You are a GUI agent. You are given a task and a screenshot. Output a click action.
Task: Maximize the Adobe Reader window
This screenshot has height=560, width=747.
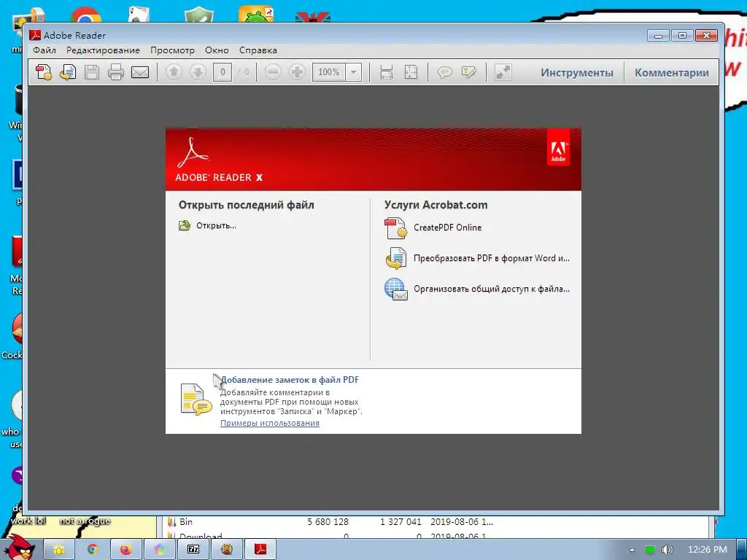tap(682, 35)
